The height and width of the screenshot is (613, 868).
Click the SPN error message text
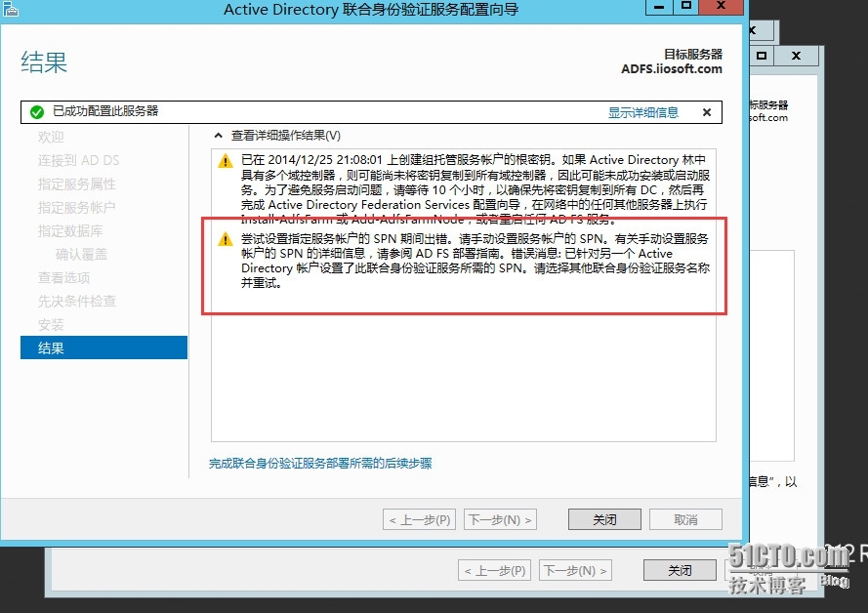(475, 261)
